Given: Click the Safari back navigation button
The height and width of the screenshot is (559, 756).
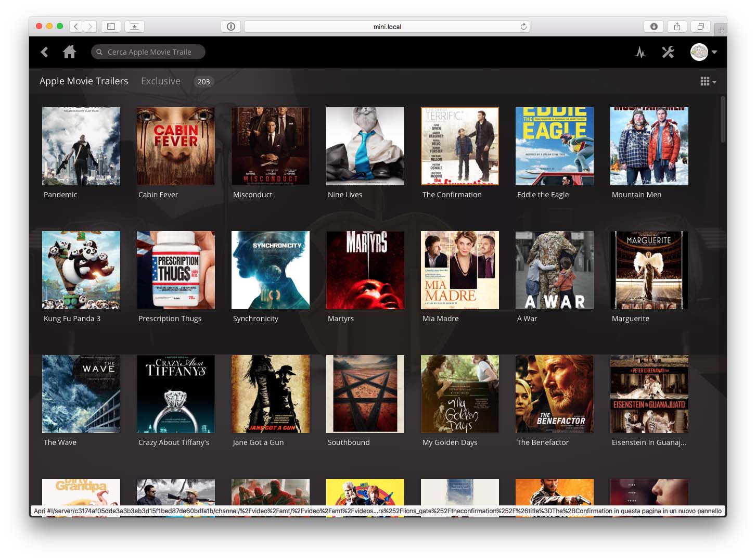Looking at the screenshot, I should pos(76,27).
